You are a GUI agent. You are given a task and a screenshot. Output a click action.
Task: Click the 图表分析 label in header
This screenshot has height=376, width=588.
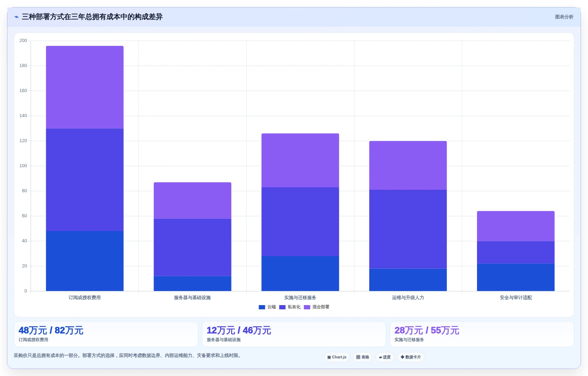[564, 17]
